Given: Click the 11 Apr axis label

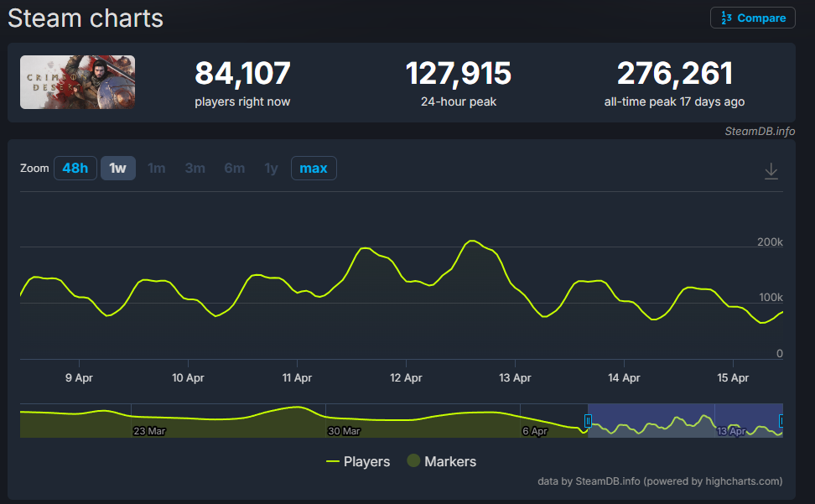Looking at the screenshot, I should click(297, 377).
